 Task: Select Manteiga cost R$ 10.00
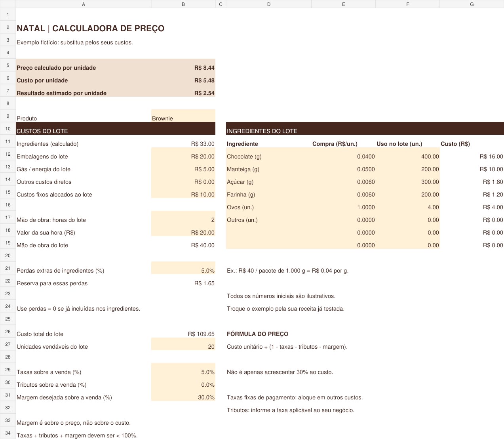472,166
